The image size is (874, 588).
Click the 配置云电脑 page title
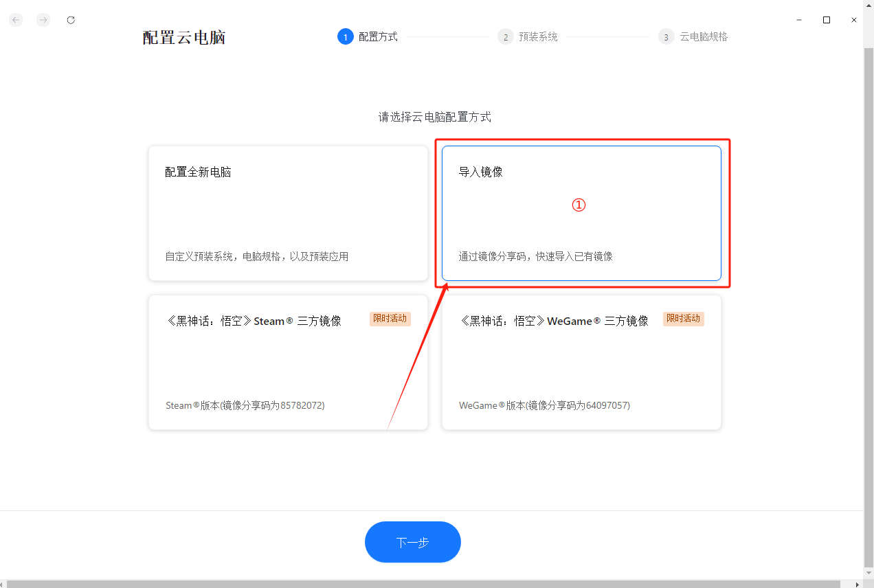(x=184, y=37)
